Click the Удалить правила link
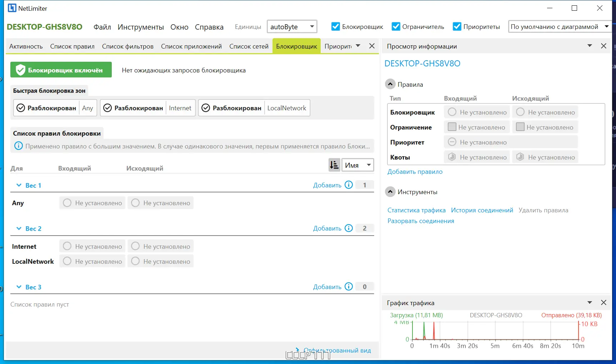616x364 pixels. pos(543,210)
